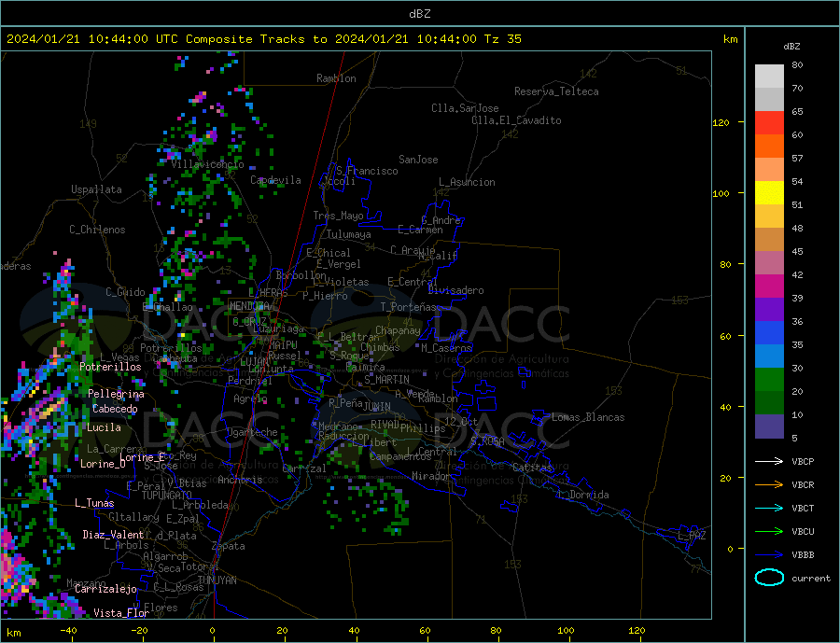The width and height of the screenshot is (840, 643).
Task: Pick the red 65–60 dBZ legend color
Action: point(769,122)
